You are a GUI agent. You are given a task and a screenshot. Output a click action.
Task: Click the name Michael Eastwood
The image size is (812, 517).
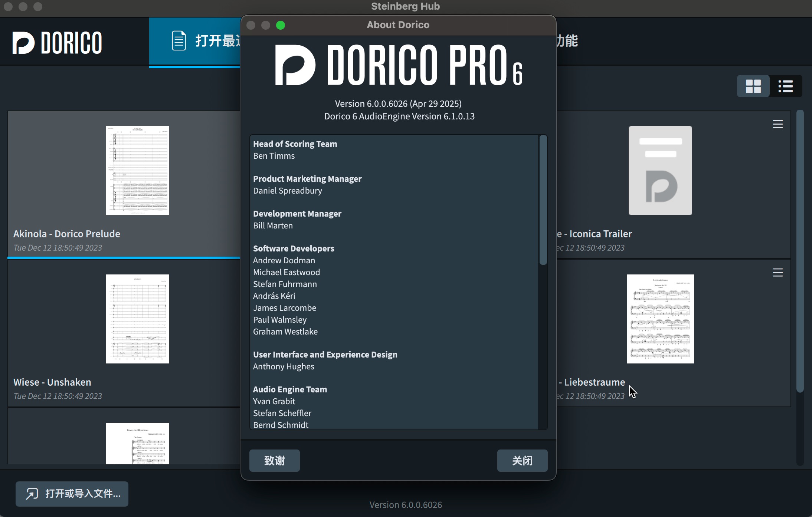pos(287,272)
